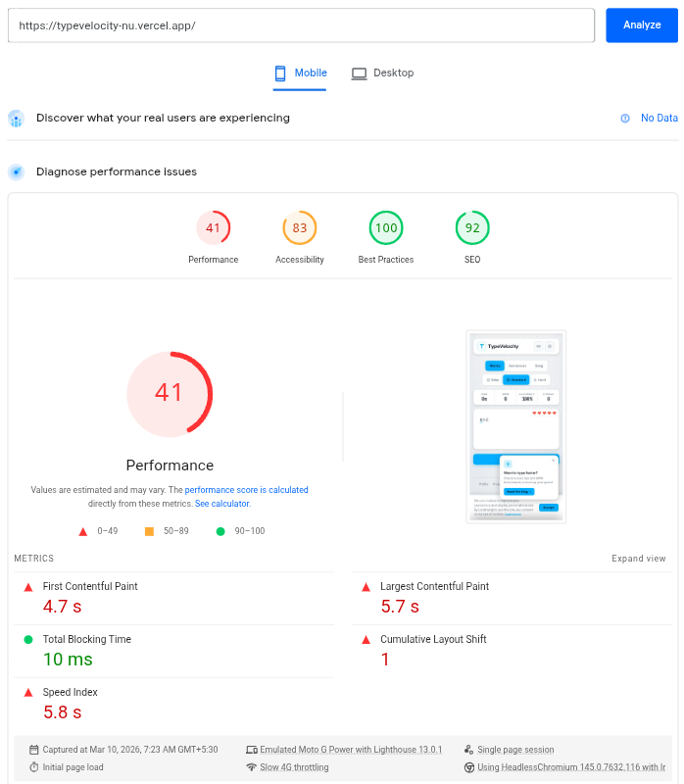This screenshot has height=784, width=684.
Task: Click the device icon beside Emulated Moto G
Action: pos(252,750)
